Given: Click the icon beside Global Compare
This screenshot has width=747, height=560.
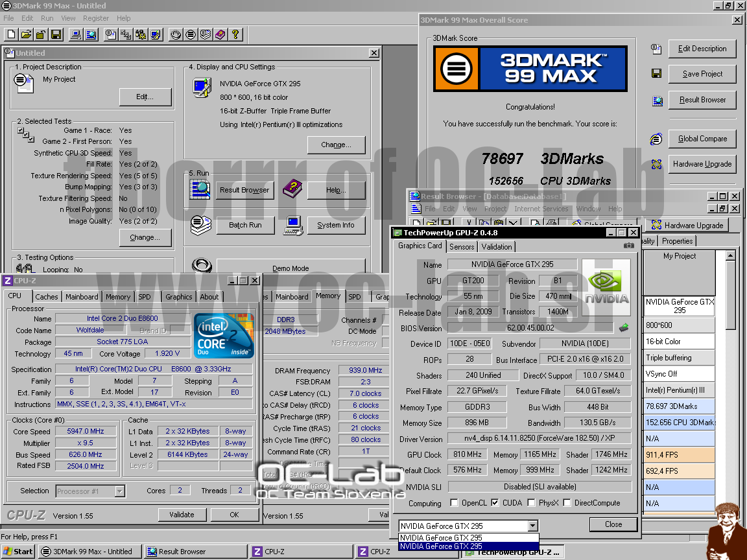Looking at the screenshot, I should (x=656, y=139).
